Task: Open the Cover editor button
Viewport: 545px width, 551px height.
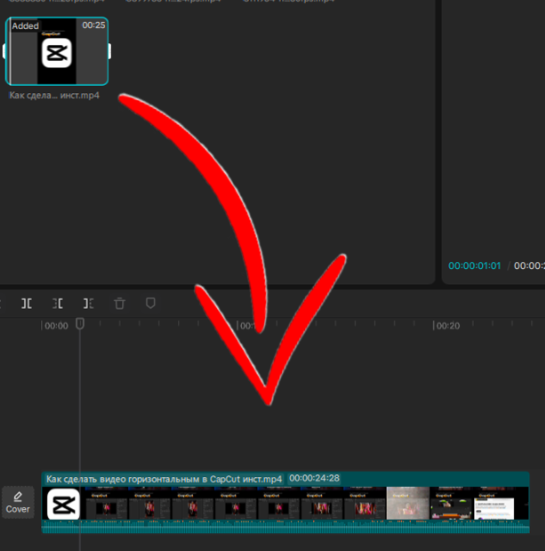Action: click(18, 502)
